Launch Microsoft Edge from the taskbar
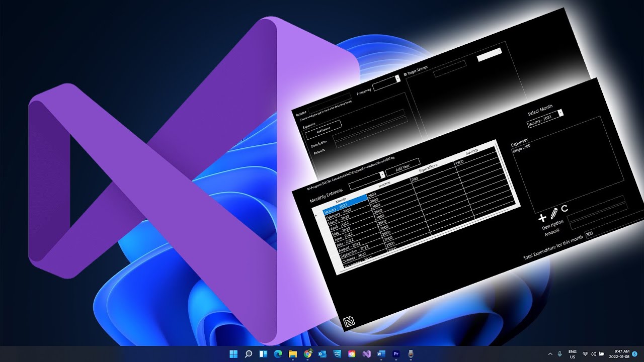Screen dimensions: 644x362 pos(278,354)
